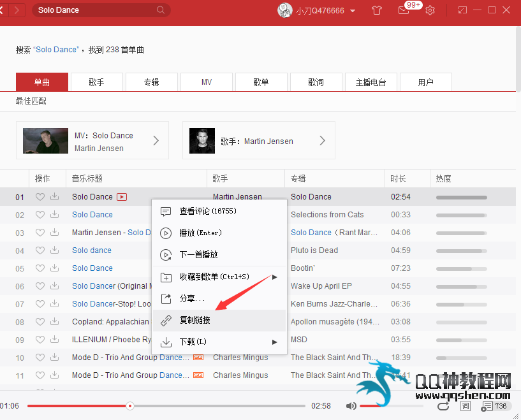The image size is (521, 420).
Task: Click the search magnifier icon
Action: click(x=161, y=10)
